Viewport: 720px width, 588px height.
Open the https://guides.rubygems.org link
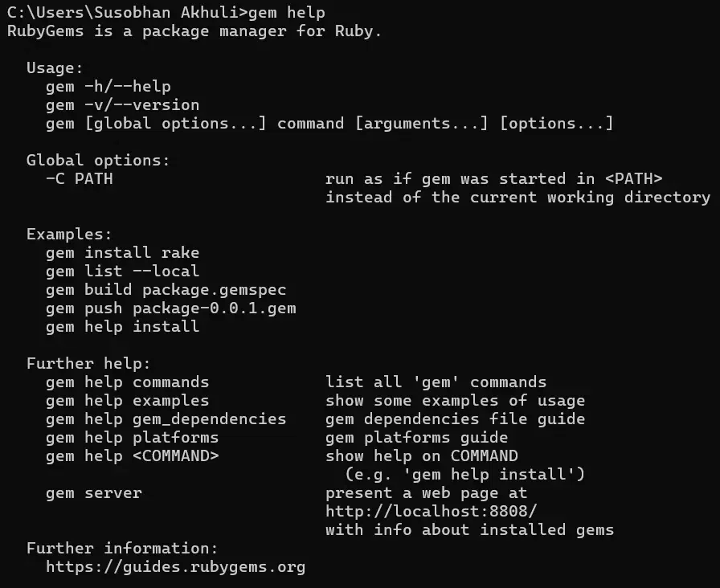click(x=175, y=567)
